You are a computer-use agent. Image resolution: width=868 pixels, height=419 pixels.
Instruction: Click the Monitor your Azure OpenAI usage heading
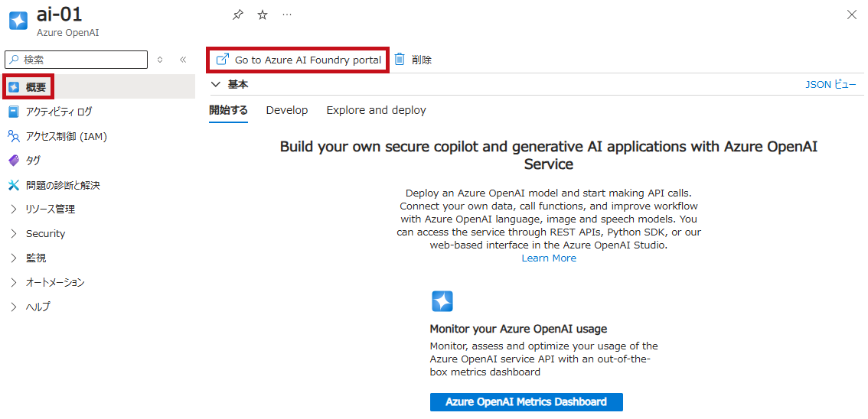(518, 329)
